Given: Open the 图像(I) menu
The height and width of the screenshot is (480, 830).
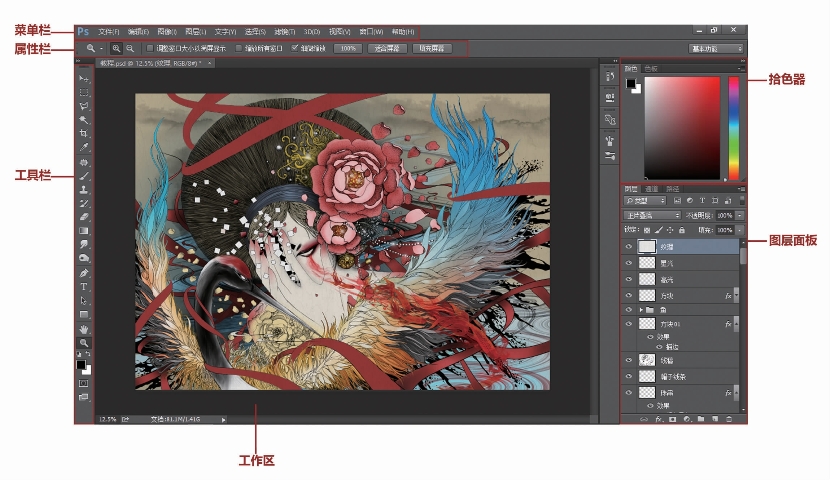Looking at the screenshot, I should coord(167,32).
